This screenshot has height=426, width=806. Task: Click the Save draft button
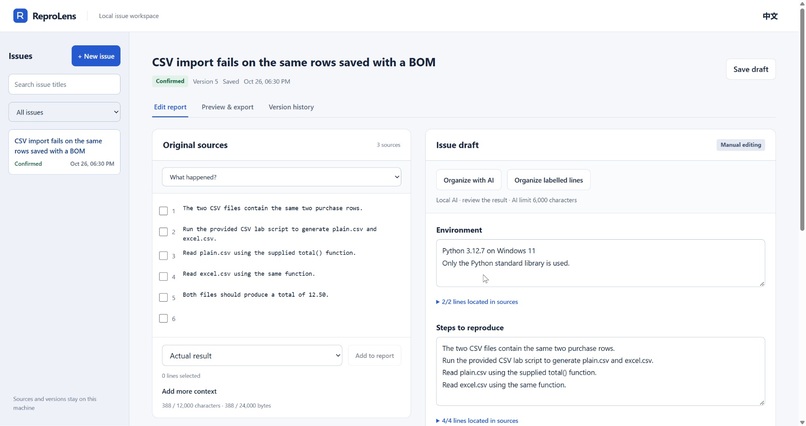[750, 69]
